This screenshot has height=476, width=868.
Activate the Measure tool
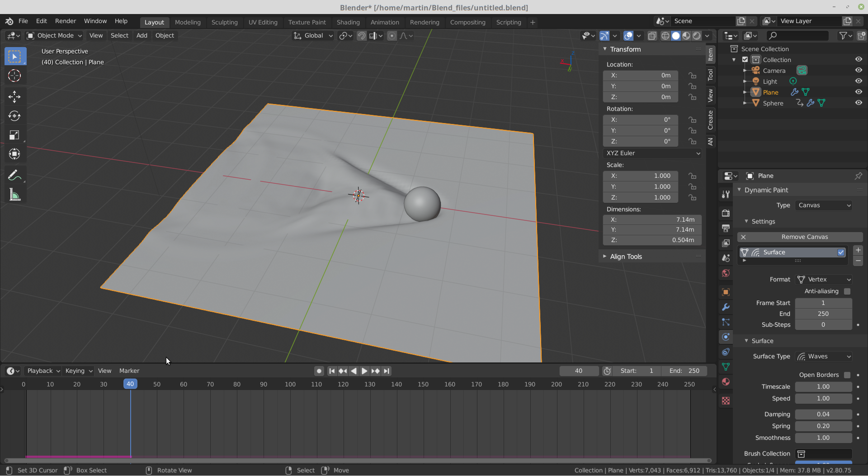tap(15, 195)
